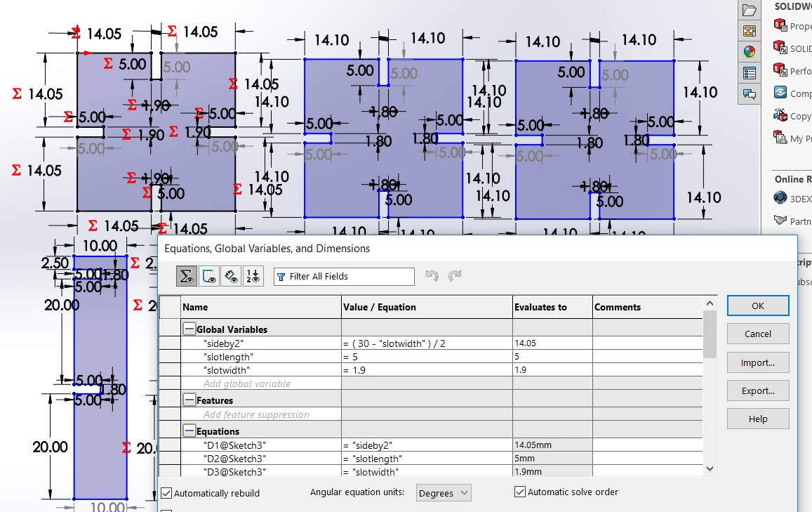Open 3DEXPERIENCE online resource icon
Image resolution: width=812 pixels, height=512 pixels.
pos(780,198)
